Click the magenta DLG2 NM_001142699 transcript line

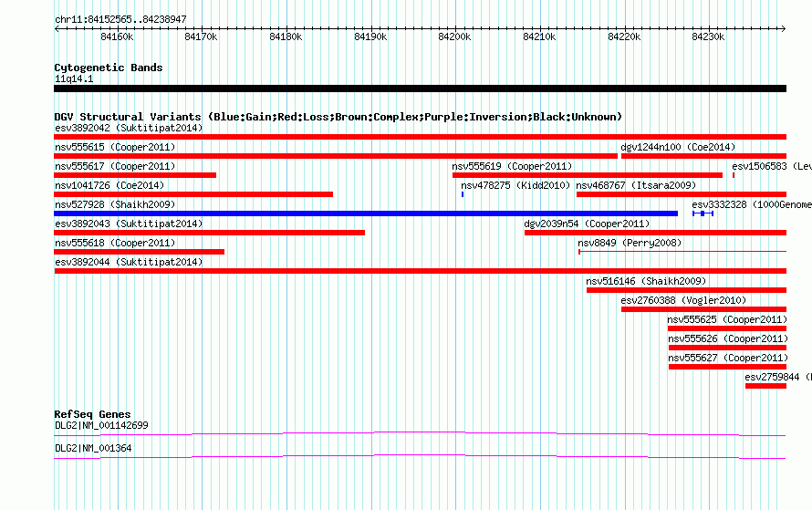pyautogui.click(x=420, y=433)
